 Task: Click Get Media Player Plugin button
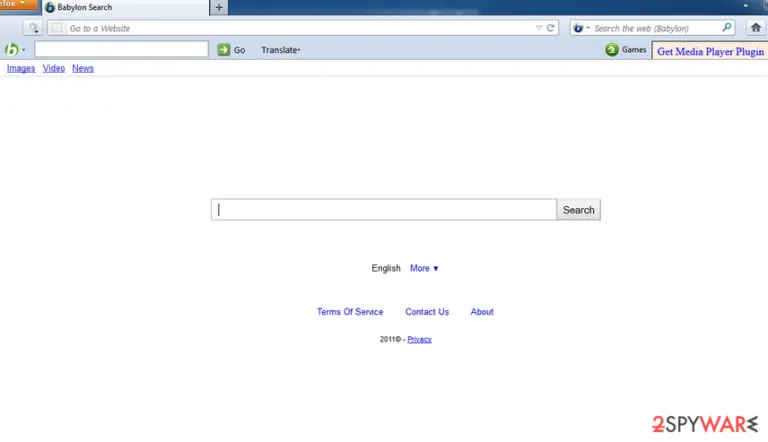(x=710, y=51)
